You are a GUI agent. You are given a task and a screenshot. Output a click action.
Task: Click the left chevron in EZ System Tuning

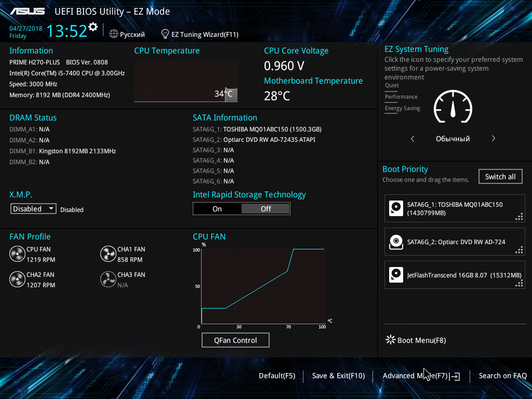pos(413,139)
